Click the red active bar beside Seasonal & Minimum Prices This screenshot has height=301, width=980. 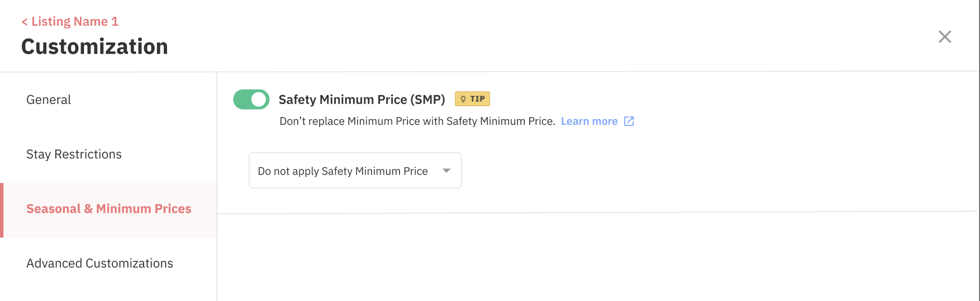coord(2,210)
